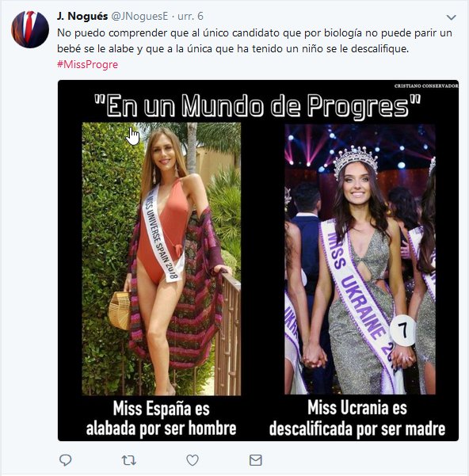
Task: Click the round number 7 contestant badge
Action: point(402,330)
